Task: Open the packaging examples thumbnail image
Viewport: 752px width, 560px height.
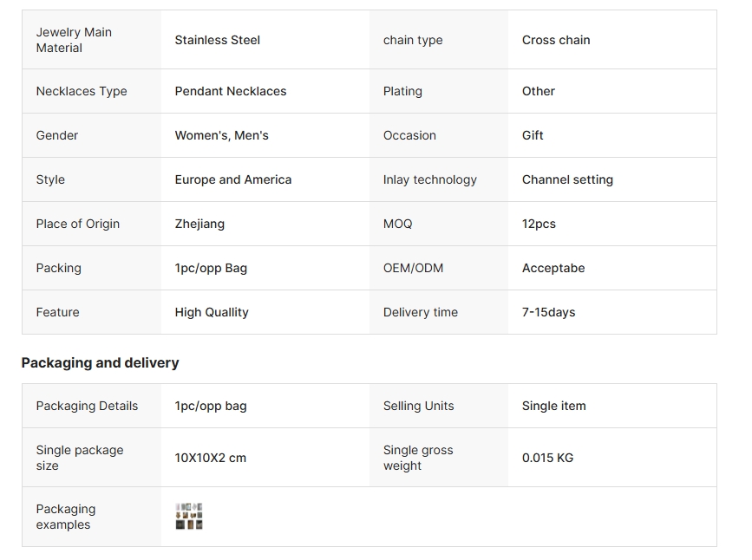Action: pos(189,517)
